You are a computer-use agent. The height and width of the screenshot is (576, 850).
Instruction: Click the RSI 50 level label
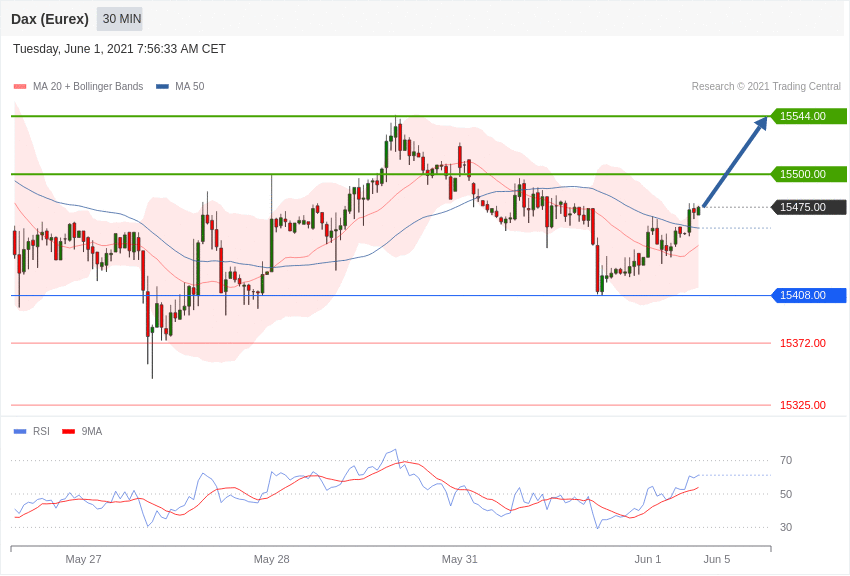click(786, 494)
